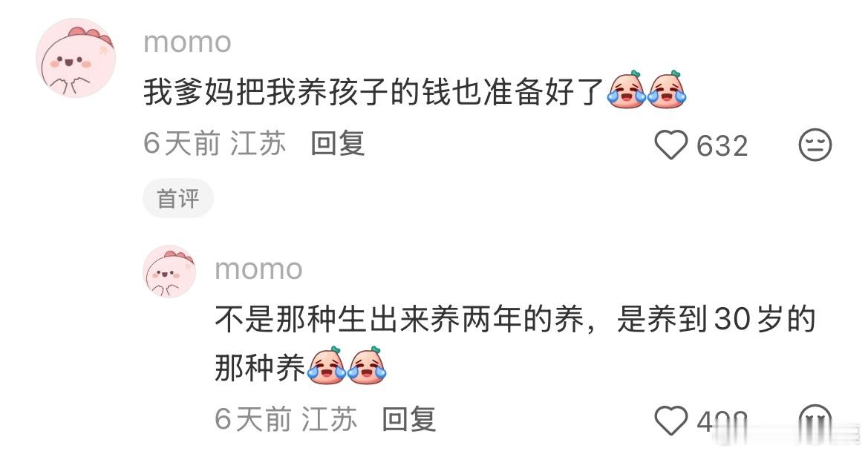Like the reply about raising until 30
The image size is (868, 454).
pos(671,421)
